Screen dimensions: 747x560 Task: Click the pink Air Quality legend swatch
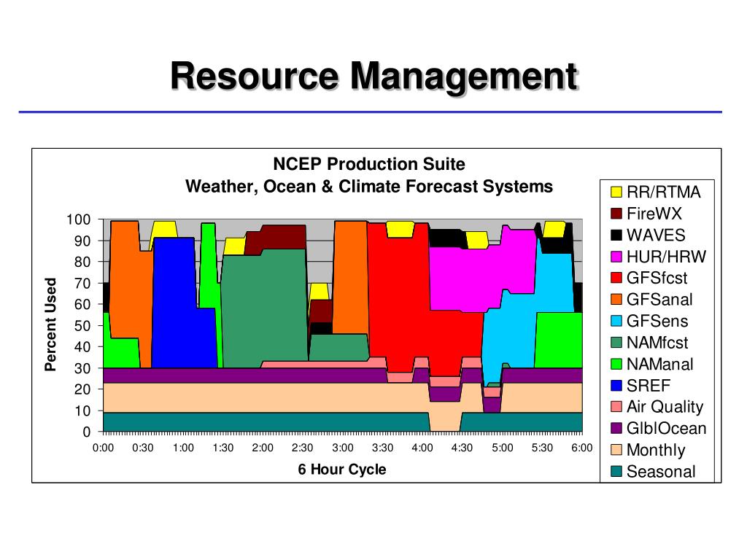coord(616,407)
